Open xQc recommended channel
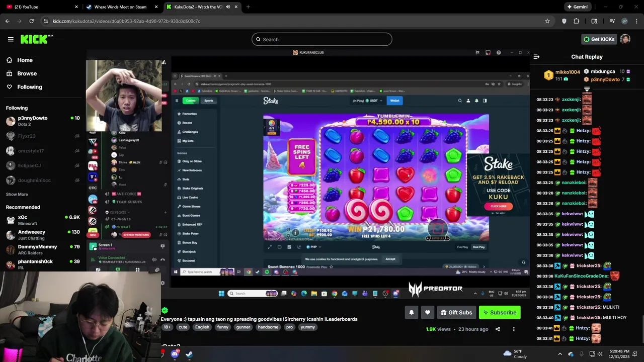This screenshot has width=644, height=362. (43, 220)
